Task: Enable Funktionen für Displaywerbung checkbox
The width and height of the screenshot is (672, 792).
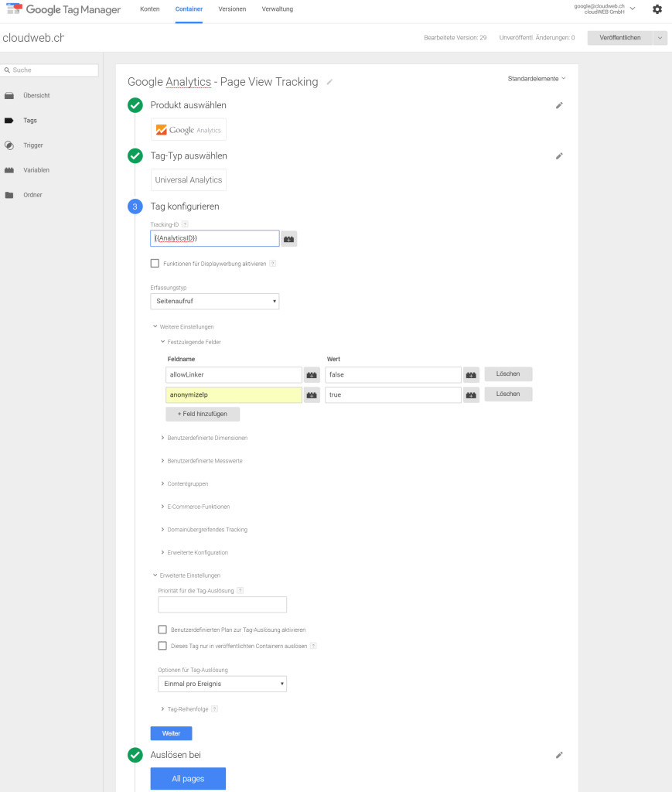Action: tap(155, 263)
